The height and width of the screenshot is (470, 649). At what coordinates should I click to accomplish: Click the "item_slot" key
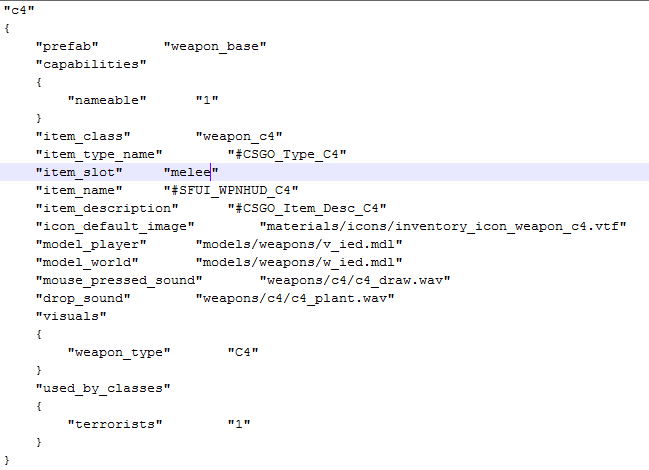[79, 173]
